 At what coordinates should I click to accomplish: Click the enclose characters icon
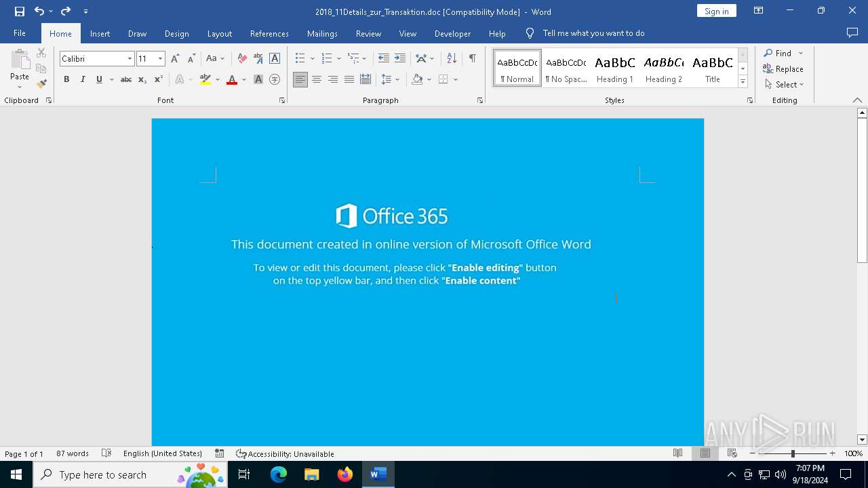[x=275, y=79]
